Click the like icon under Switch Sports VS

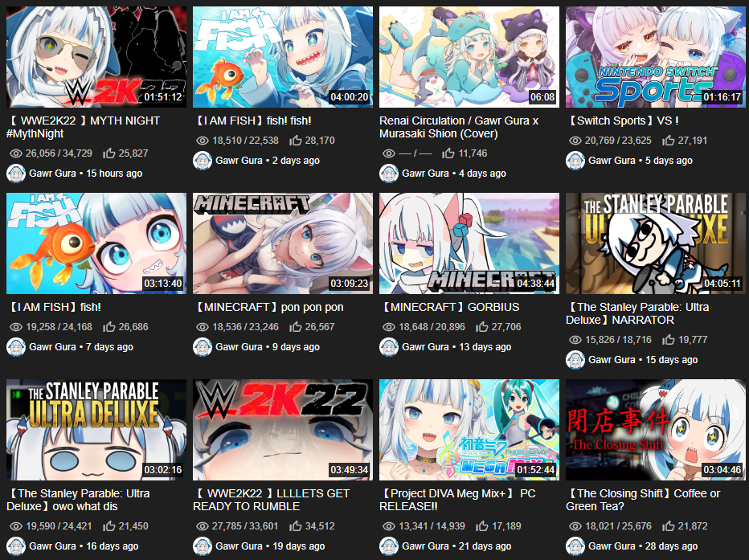669,141
